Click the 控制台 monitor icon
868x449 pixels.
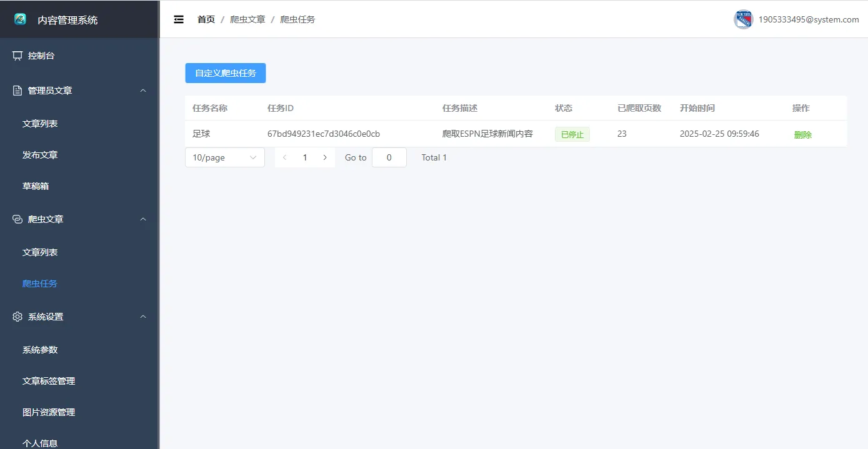(x=17, y=56)
